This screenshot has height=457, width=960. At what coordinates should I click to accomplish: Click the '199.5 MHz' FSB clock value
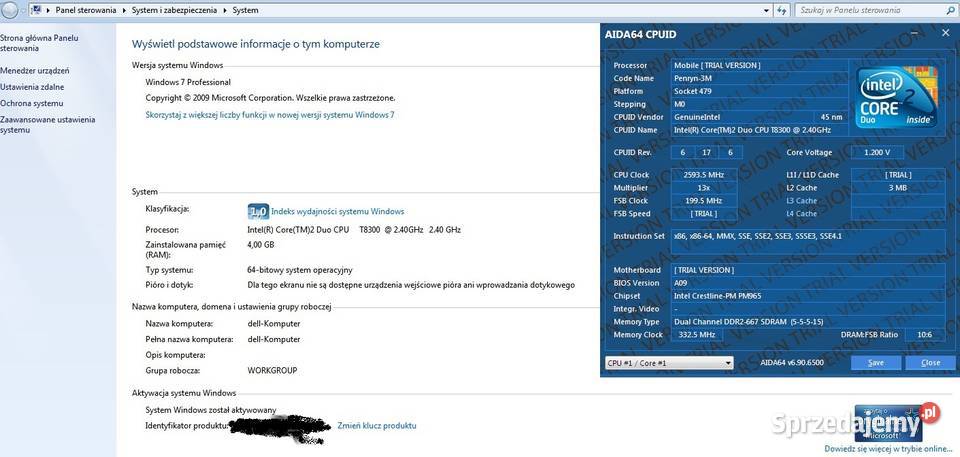pos(703,200)
